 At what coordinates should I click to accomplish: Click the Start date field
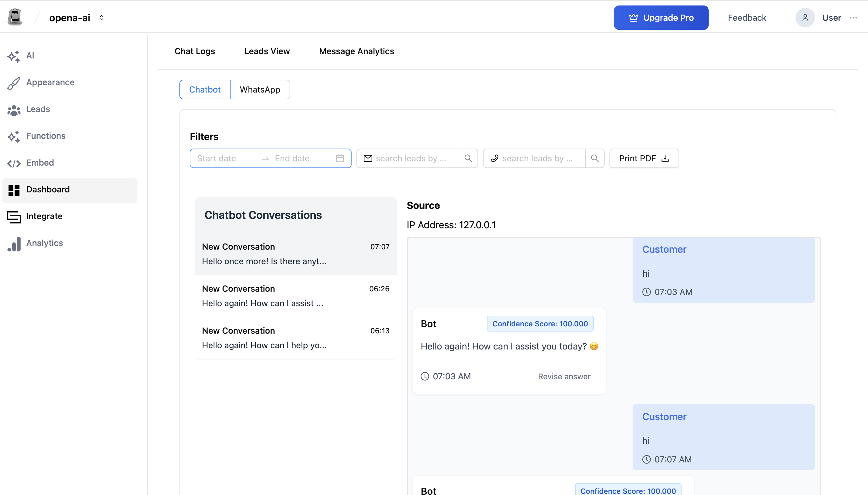coord(226,158)
